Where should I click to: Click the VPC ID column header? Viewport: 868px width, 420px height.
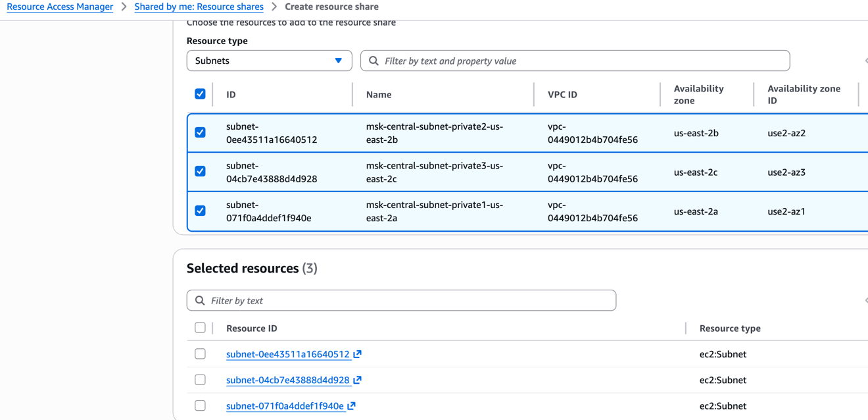click(562, 95)
